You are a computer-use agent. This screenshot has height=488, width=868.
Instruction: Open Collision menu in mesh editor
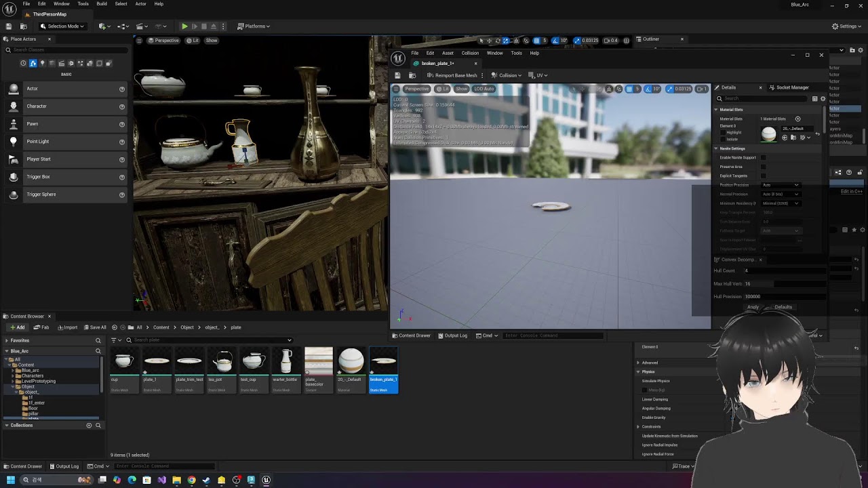[x=470, y=53]
